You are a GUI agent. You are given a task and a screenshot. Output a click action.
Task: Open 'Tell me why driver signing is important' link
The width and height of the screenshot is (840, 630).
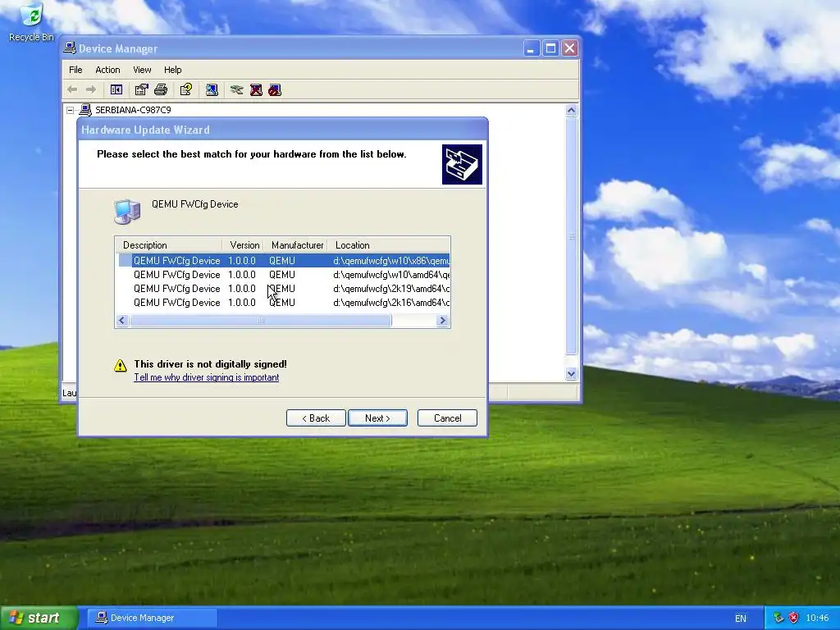tap(206, 377)
